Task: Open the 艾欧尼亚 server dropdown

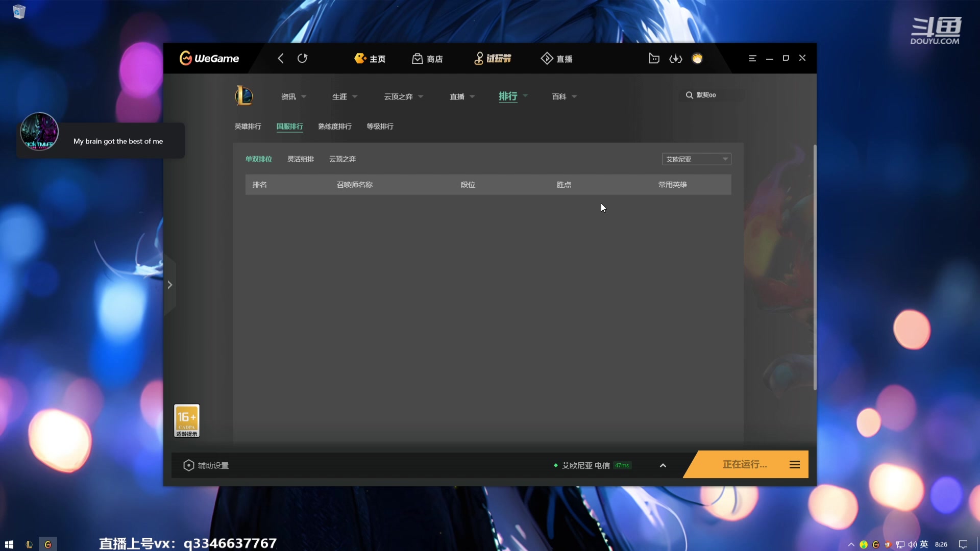Action: pyautogui.click(x=696, y=159)
